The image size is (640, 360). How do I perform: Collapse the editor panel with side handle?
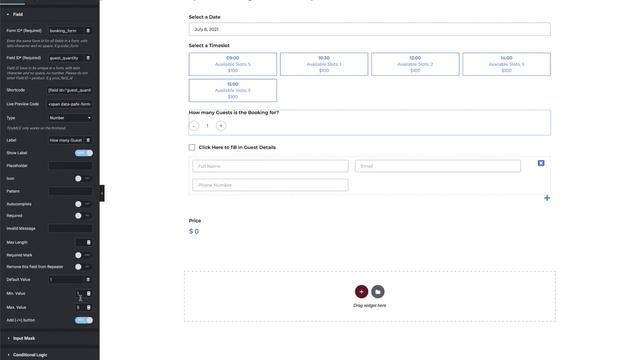click(x=102, y=193)
